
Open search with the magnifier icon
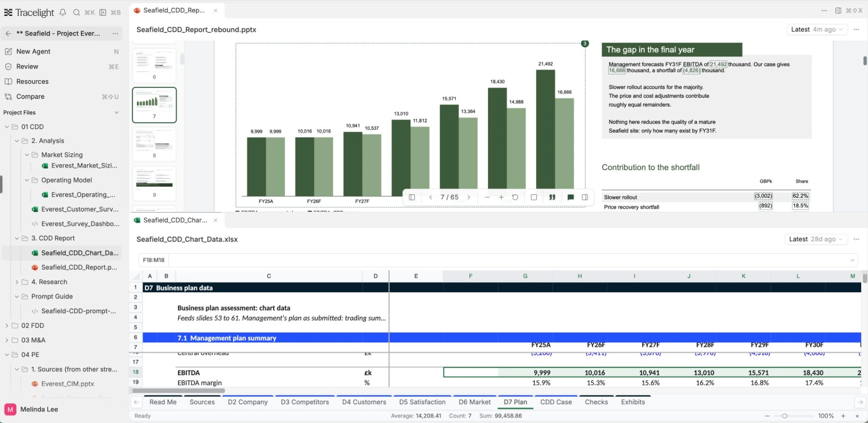[x=77, y=13]
